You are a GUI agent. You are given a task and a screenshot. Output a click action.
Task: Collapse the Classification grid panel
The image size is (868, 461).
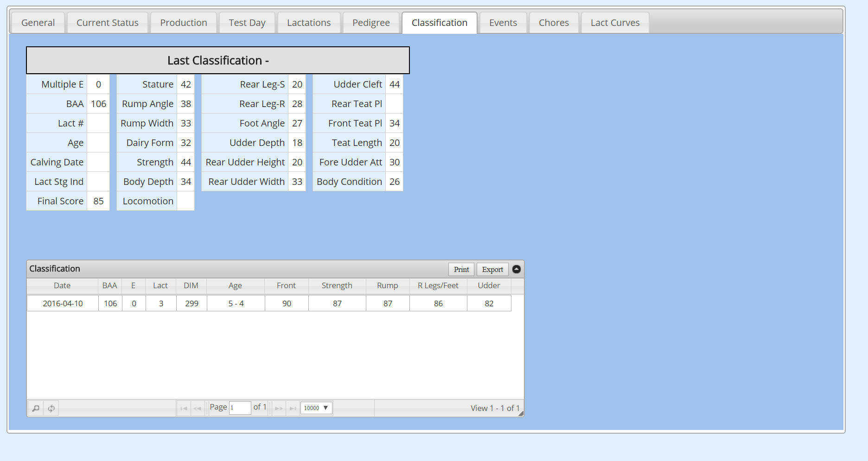click(517, 269)
